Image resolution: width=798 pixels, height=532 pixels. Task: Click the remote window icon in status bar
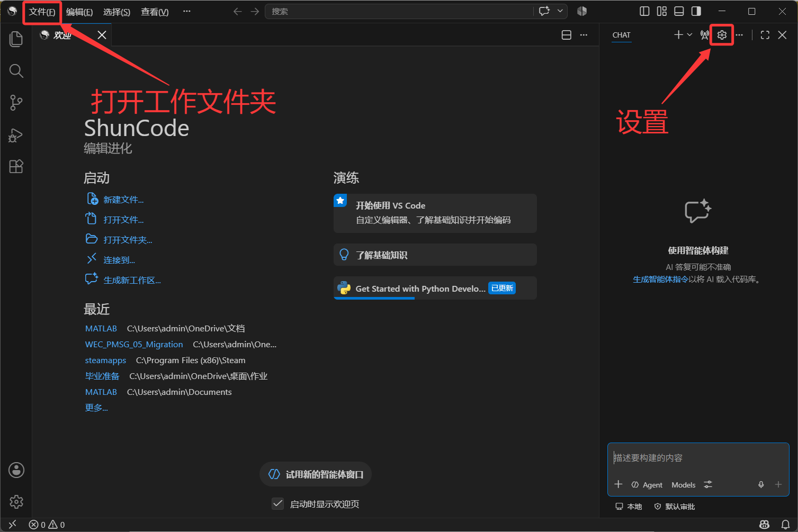pyautogui.click(x=13, y=525)
